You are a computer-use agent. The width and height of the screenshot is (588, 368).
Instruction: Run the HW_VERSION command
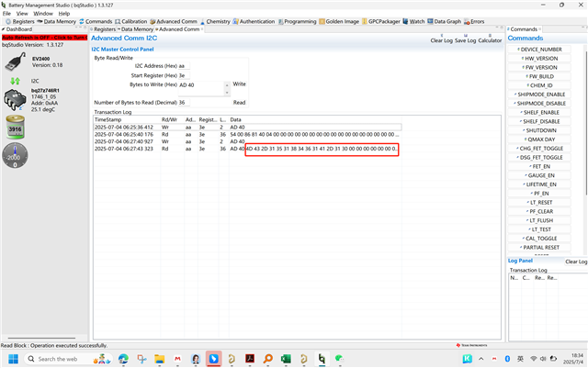point(539,59)
